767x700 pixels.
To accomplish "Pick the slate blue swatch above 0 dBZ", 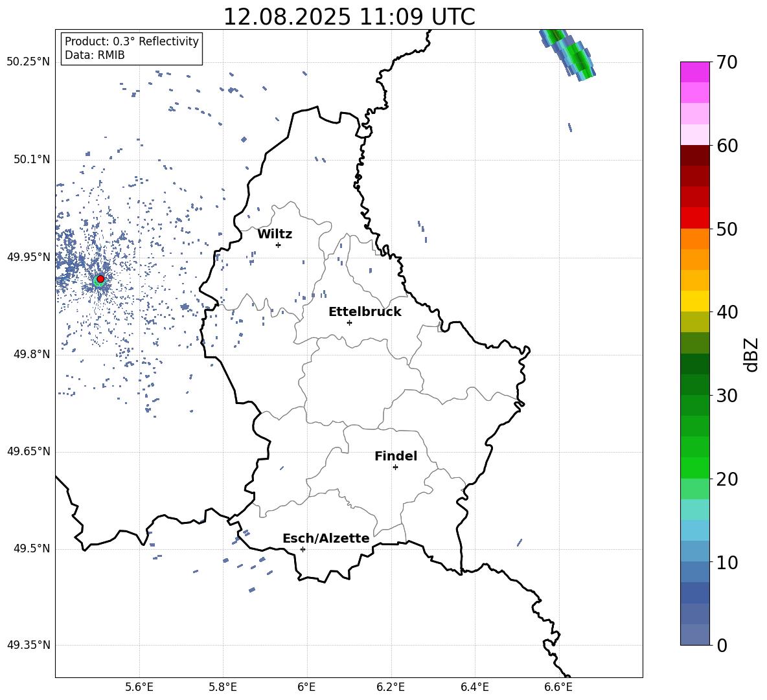I will pos(695,635).
